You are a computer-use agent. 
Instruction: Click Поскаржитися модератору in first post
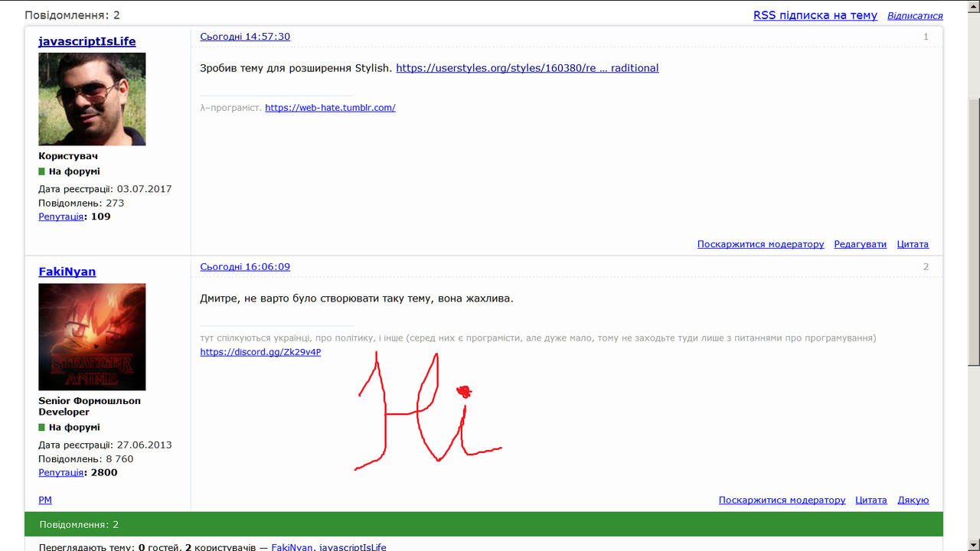click(760, 244)
